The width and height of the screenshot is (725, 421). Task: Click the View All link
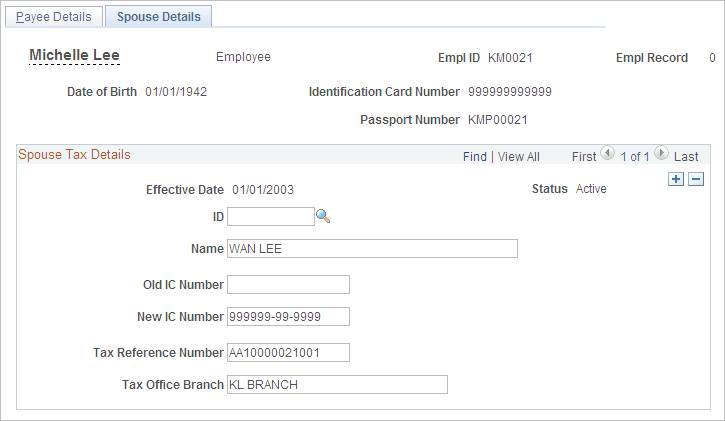tap(519, 157)
